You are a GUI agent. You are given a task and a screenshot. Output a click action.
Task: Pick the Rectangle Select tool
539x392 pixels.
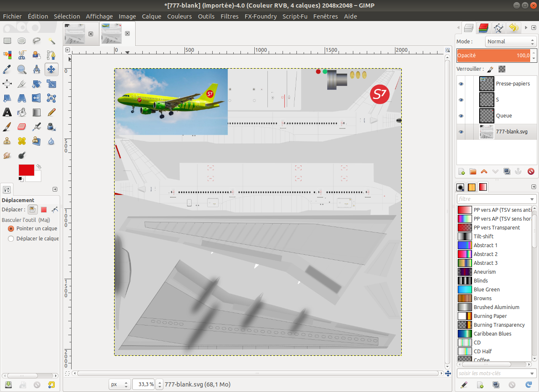click(x=7, y=41)
